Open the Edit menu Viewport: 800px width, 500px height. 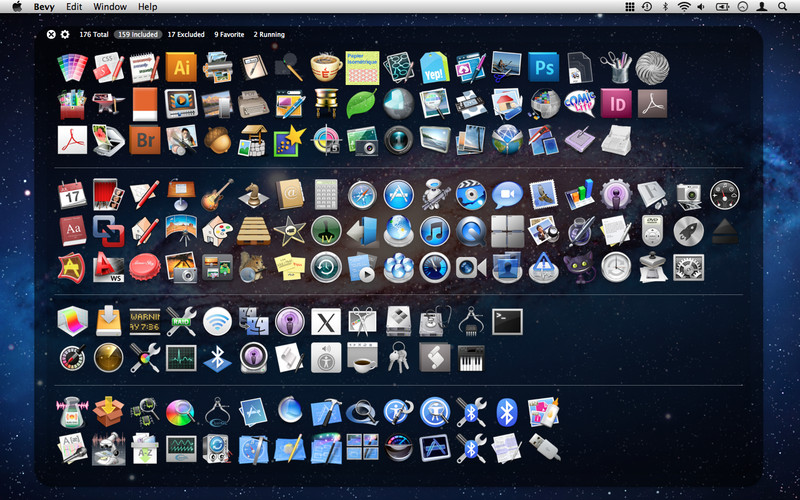(74, 7)
